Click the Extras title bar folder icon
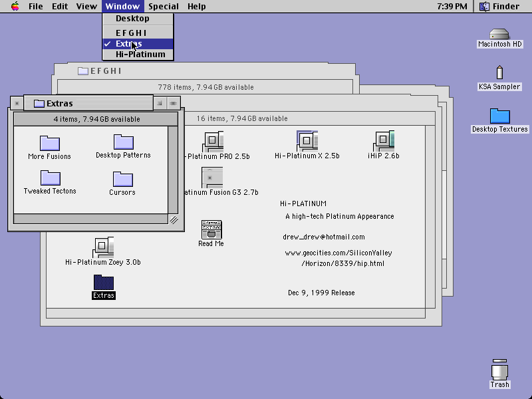The height and width of the screenshot is (399, 532). pos(39,104)
